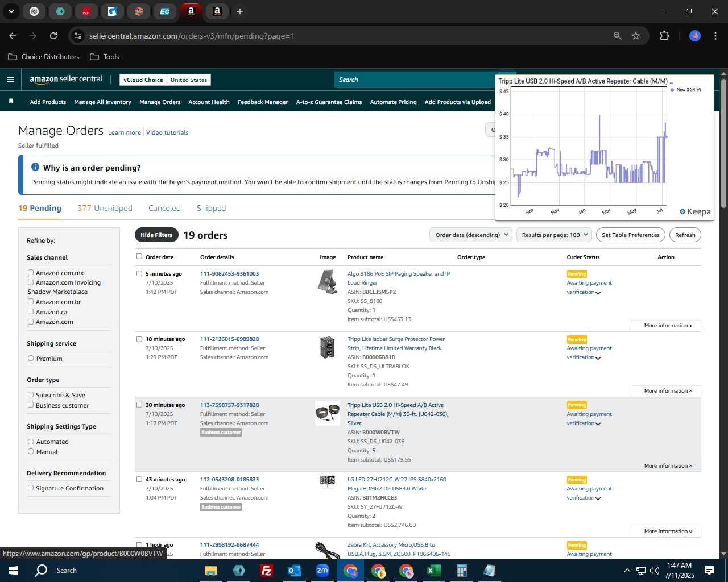
Task: Toggle the Amazon.ca checkbox
Action: tap(31, 311)
